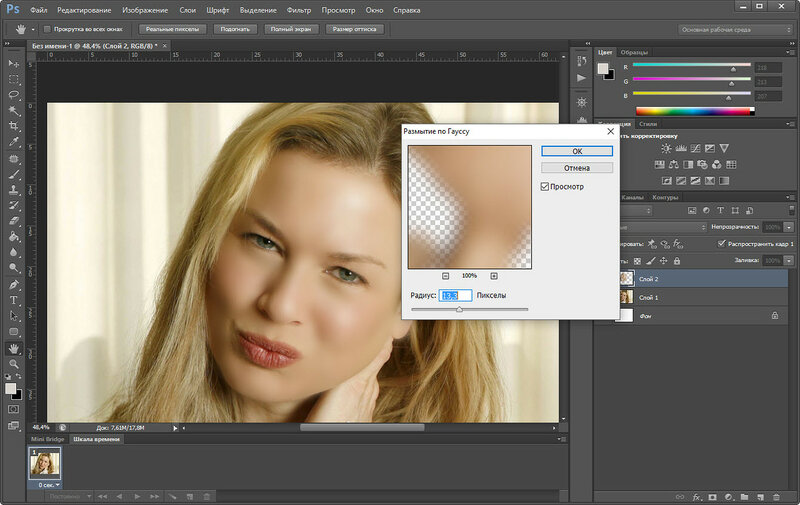Select the Lasso tool

[14, 94]
